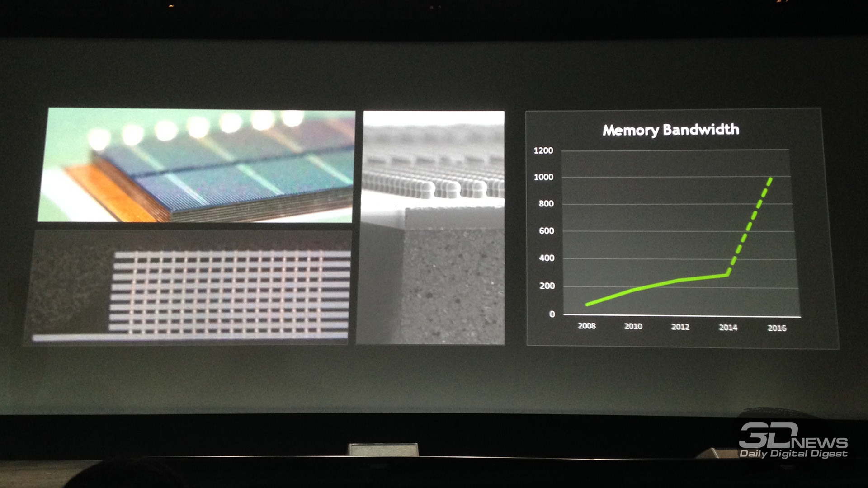This screenshot has height=488, width=868.
Task: Open the grayscale microbump electron microscope image
Action: pyautogui.click(x=432, y=228)
